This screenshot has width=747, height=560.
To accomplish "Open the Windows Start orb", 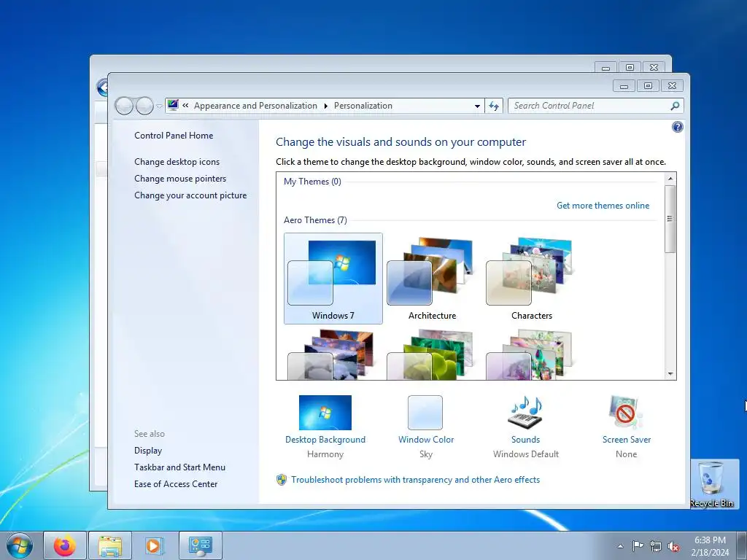I will click(20, 545).
